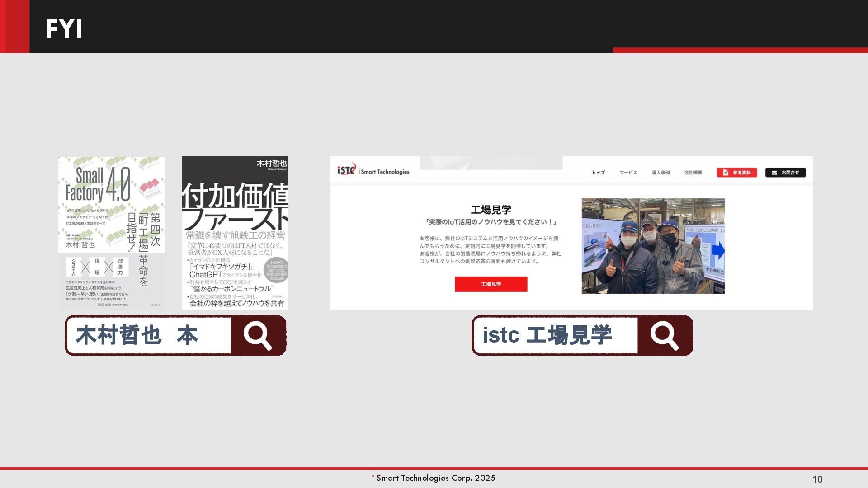Click the factory tour group photo

[653, 246]
